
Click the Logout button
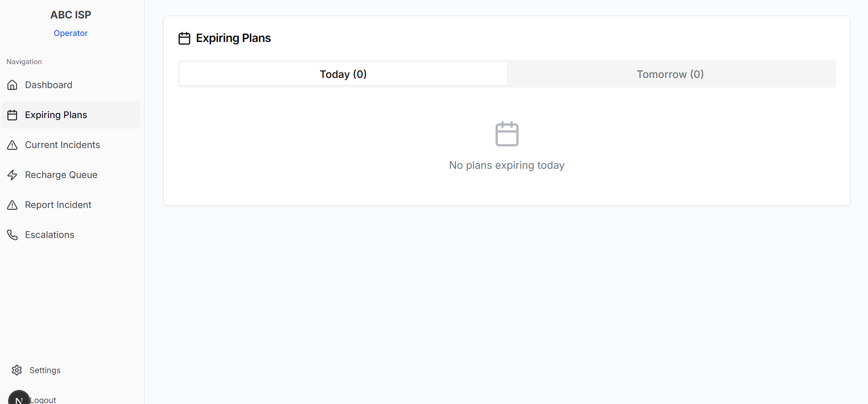pyautogui.click(x=43, y=400)
